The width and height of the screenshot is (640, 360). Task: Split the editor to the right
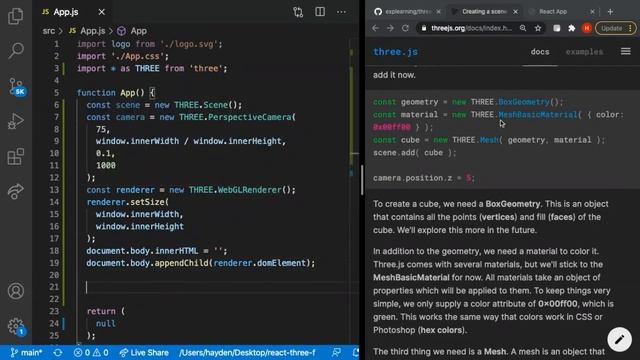pyautogui.click(x=320, y=12)
